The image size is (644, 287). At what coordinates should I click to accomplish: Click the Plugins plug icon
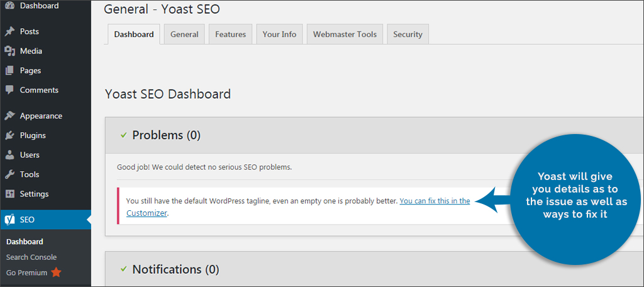point(9,135)
